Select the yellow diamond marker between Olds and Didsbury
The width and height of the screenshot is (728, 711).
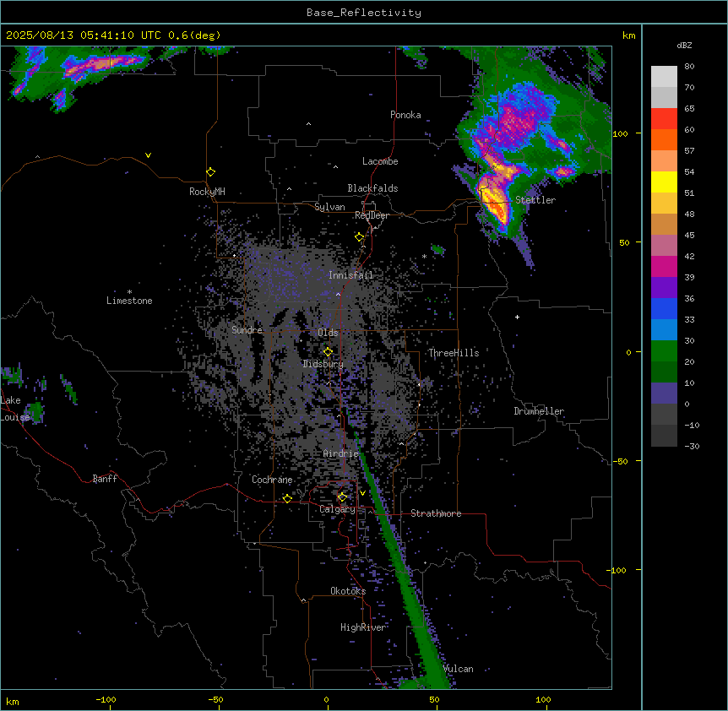pyautogui.click(x=329, y=352)
